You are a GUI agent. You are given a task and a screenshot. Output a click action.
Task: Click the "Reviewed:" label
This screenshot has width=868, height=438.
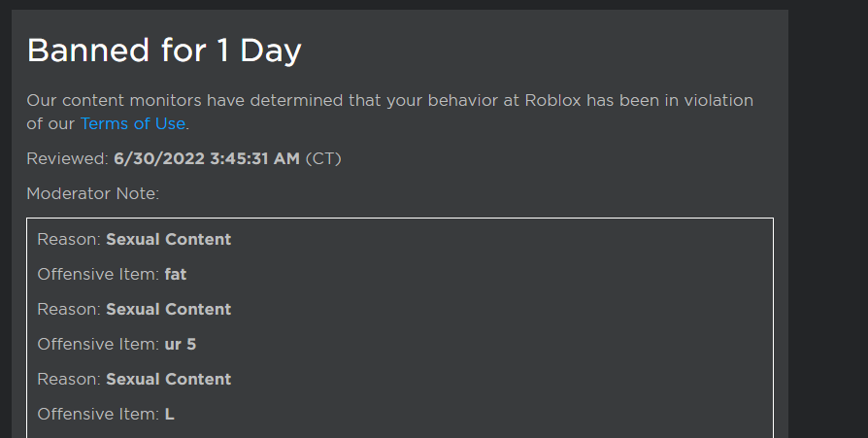point(67,158)
